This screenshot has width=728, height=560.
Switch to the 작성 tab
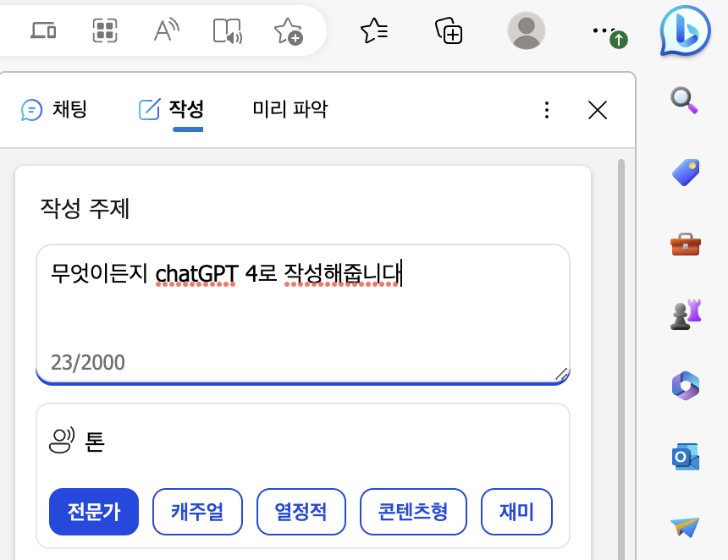tap(171, 110)
